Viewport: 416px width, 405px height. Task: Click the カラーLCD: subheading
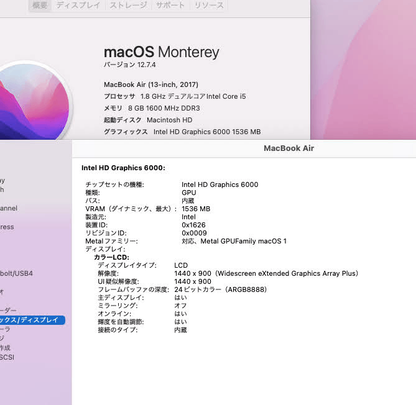[x=111, y=257]
